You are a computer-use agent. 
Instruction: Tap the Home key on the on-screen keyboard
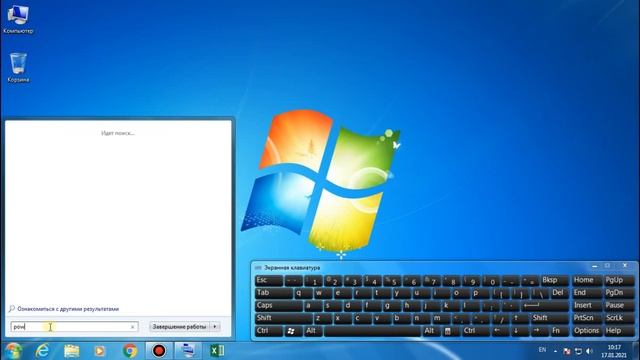(x=587, y=280)
